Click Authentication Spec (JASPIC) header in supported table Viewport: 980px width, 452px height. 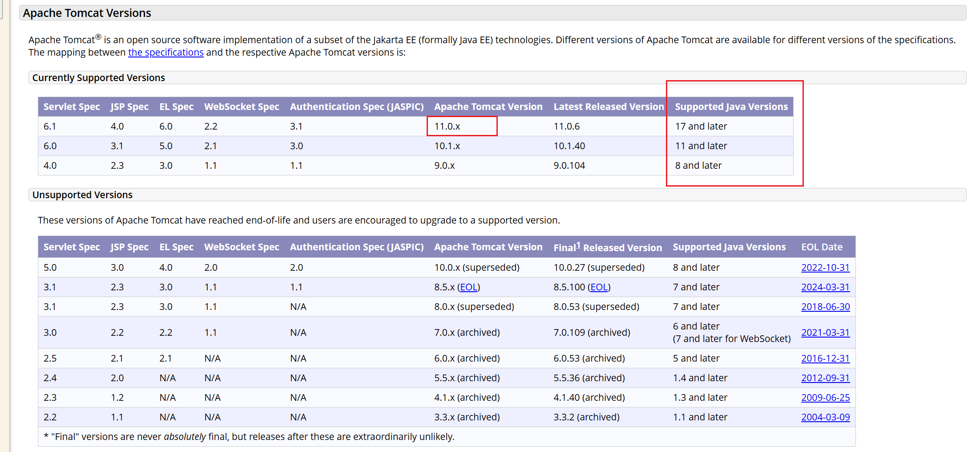[x=357, y=107]
